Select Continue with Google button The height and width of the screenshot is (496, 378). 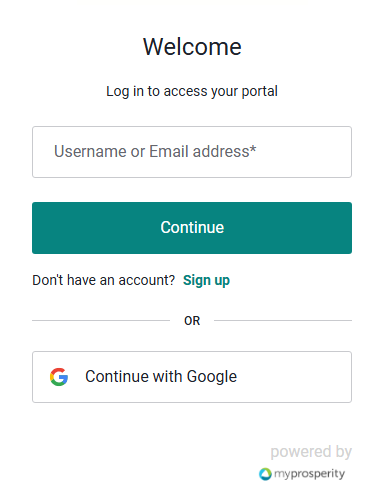(192, 377)
